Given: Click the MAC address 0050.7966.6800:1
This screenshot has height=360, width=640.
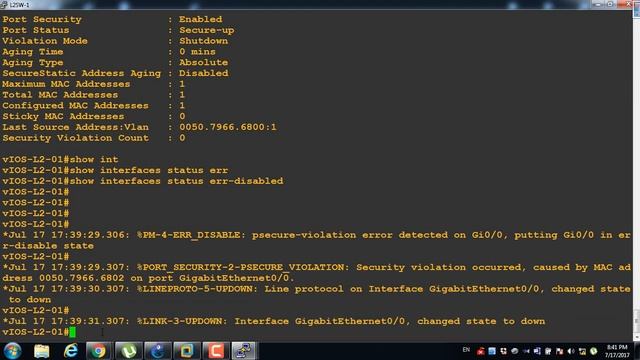Looking at the screenshot, I should click(228, 127).
